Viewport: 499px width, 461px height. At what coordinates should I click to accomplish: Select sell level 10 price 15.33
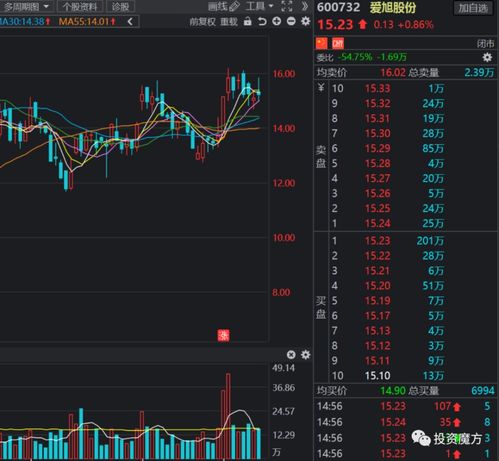coord(377,88)
